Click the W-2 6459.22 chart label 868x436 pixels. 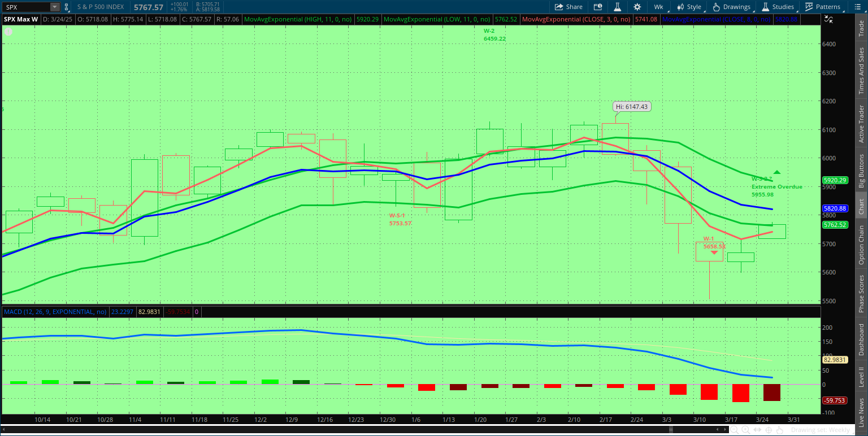[494, 34]
